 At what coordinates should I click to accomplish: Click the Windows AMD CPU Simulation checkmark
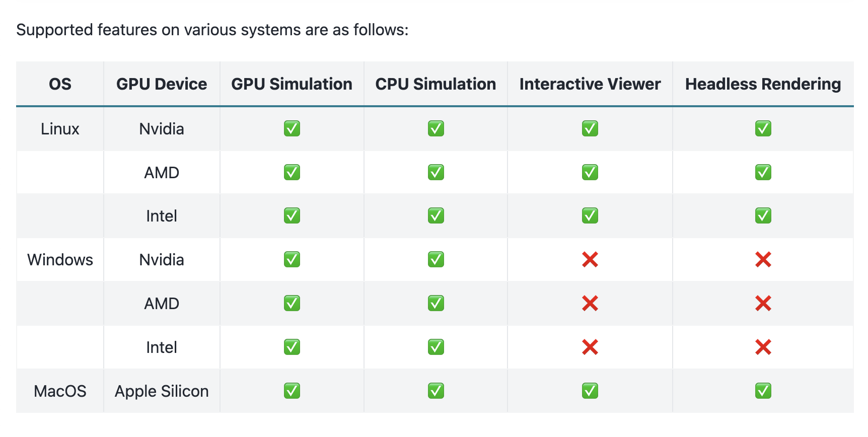click(436, 304)
